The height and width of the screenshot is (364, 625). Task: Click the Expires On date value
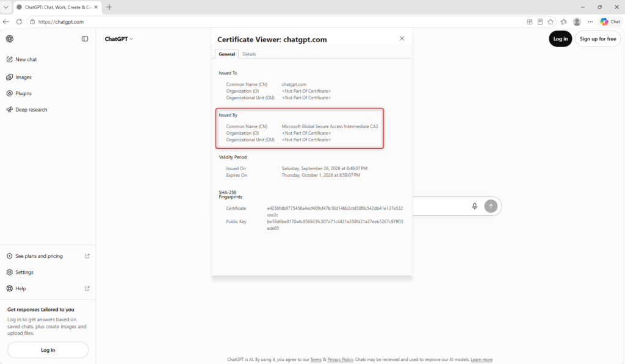(x=321, y=175)
